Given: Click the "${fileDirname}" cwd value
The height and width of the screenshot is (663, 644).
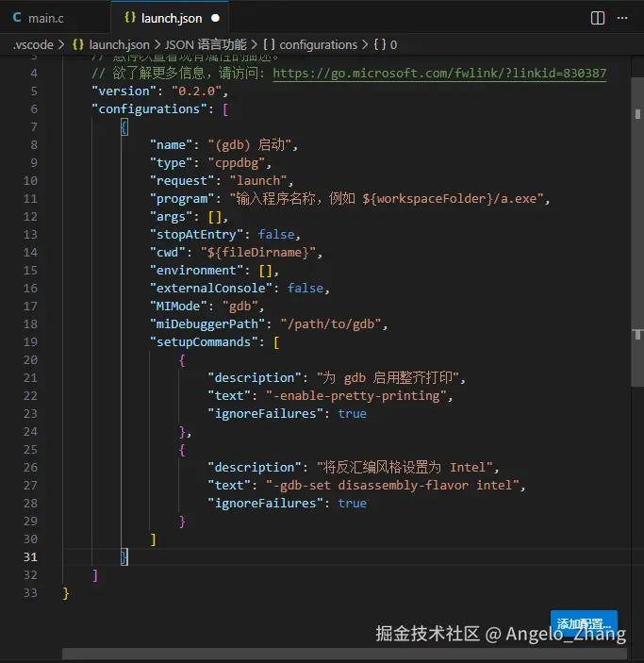Looking at the screenshot, I should 258,253.
